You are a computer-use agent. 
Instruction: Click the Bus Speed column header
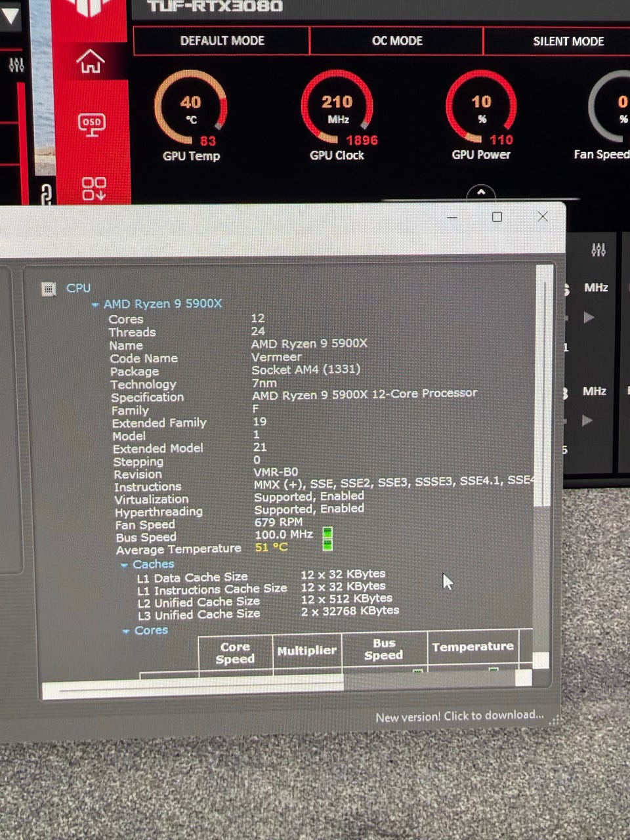coord(384,649)
